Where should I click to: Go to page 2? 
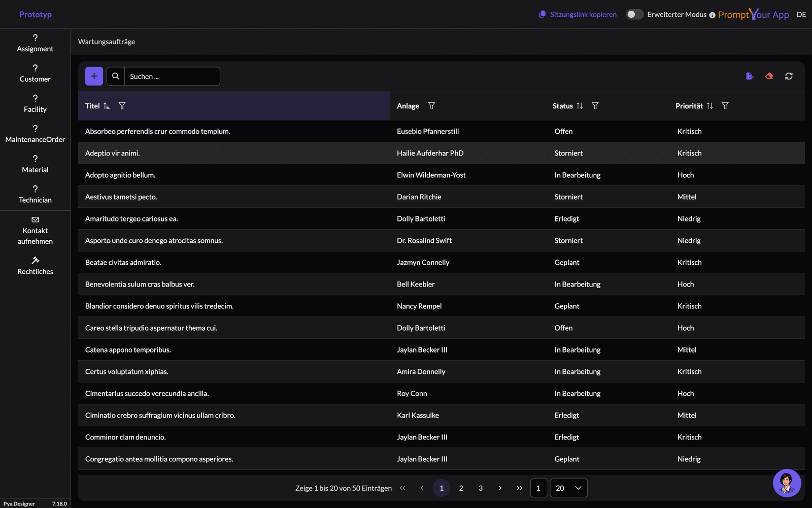461,488
